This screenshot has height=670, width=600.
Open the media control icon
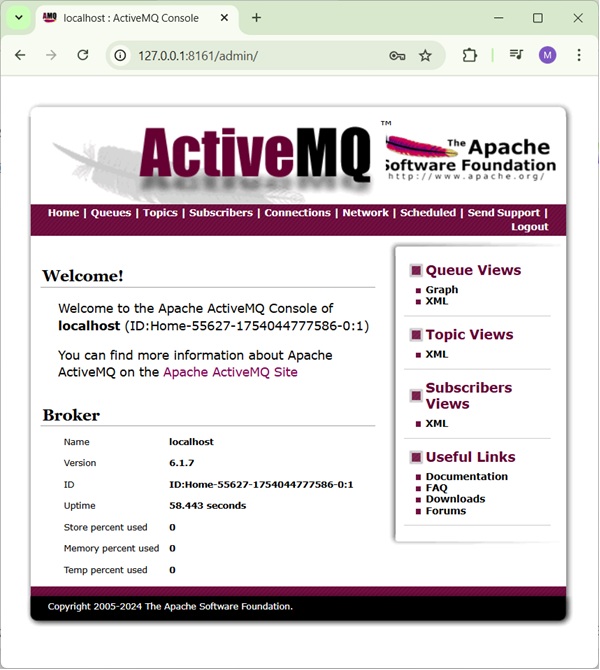(x=516, y=54)
